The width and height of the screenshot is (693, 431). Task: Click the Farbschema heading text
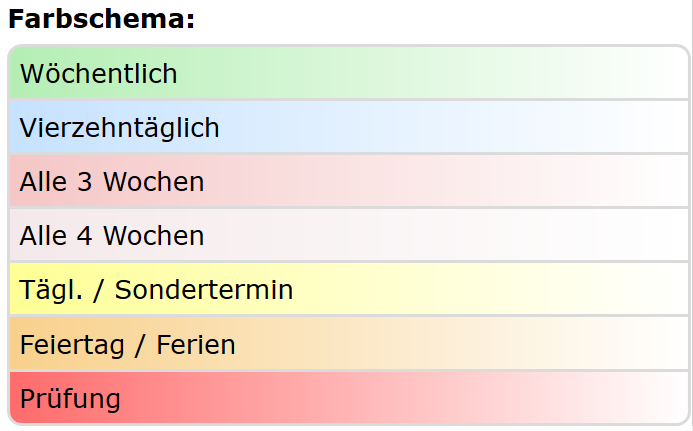(x=101, y=19)
